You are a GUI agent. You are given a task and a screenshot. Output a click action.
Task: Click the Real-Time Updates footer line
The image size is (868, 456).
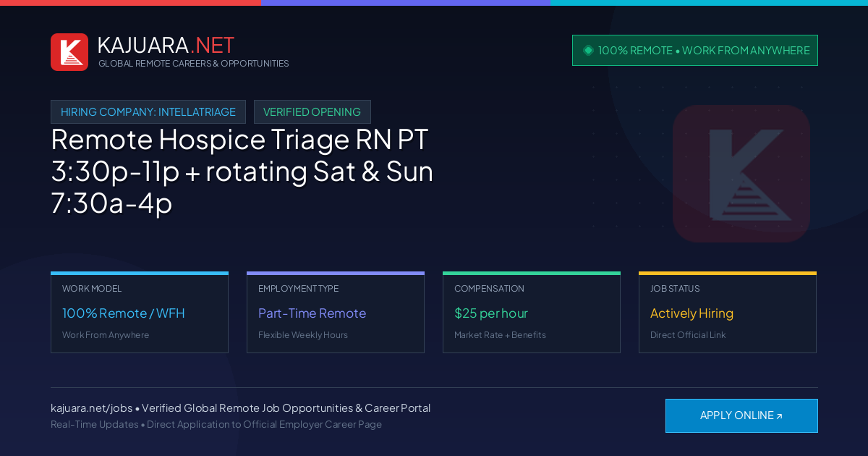(x=216, y=424)
